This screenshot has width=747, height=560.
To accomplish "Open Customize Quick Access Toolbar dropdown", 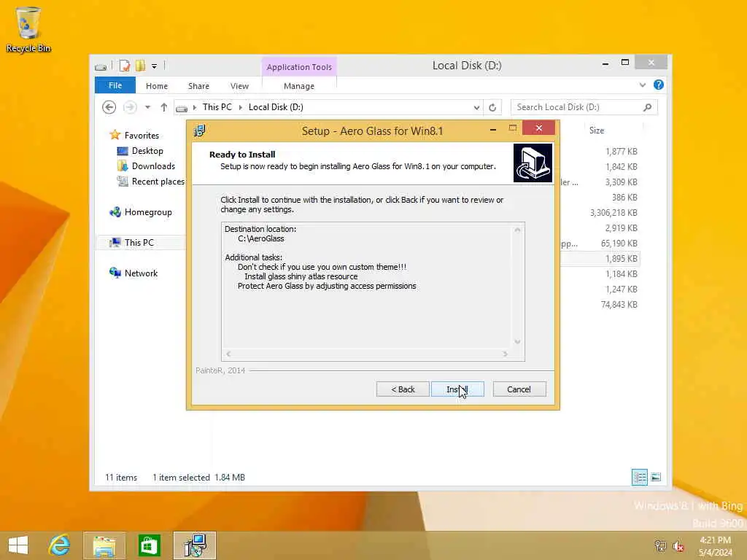I will 154,66.
